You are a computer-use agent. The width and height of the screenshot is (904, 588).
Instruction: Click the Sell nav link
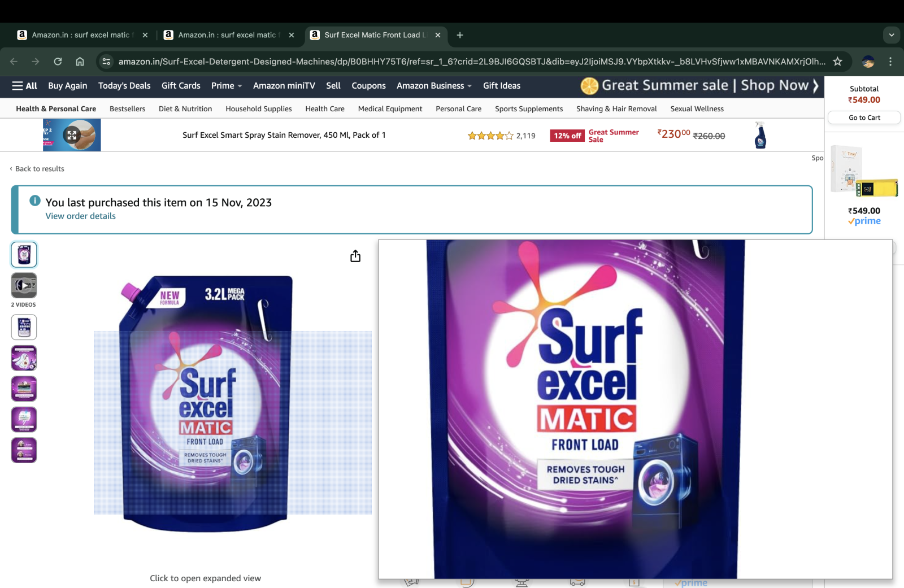tap(333, 86)
